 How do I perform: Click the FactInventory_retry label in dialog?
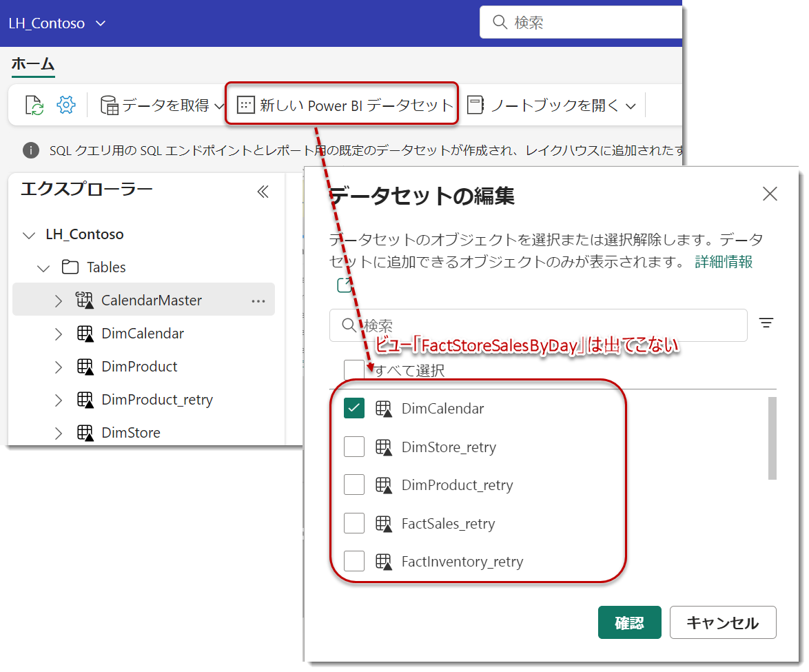point(462,562)
